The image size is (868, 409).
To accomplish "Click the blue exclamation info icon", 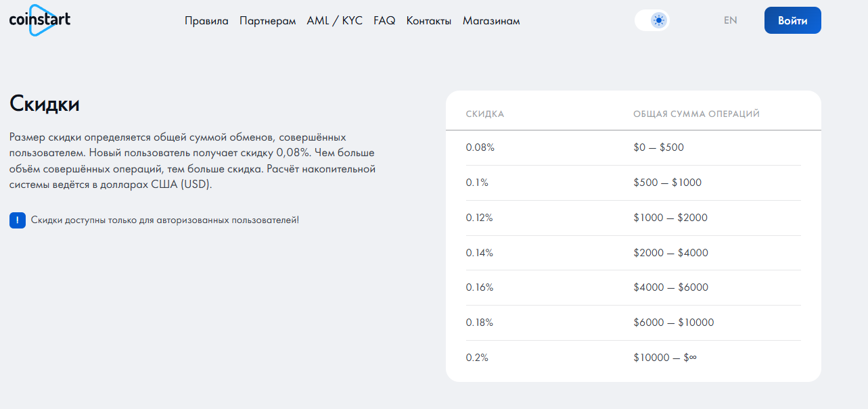I will 18,220.
